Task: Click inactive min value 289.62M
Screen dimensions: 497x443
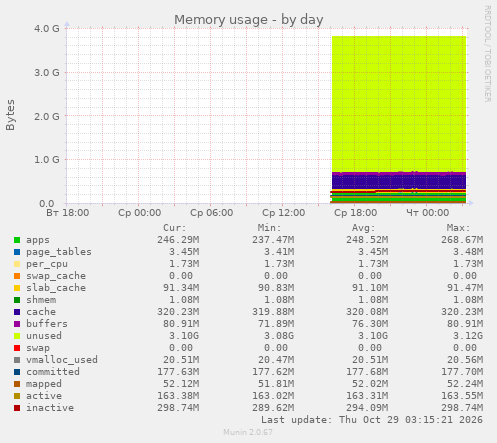Action: 273,408
